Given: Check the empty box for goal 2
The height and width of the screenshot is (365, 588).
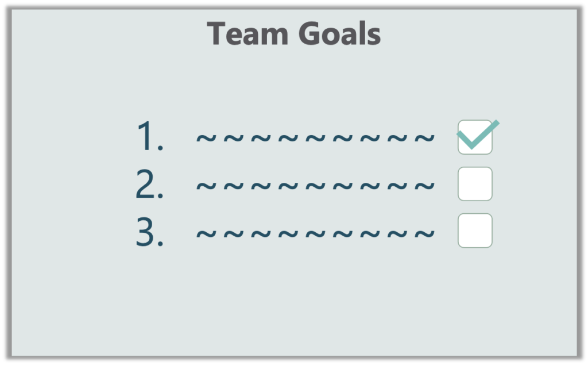Looking at the screenshot, I should [475, 184].
